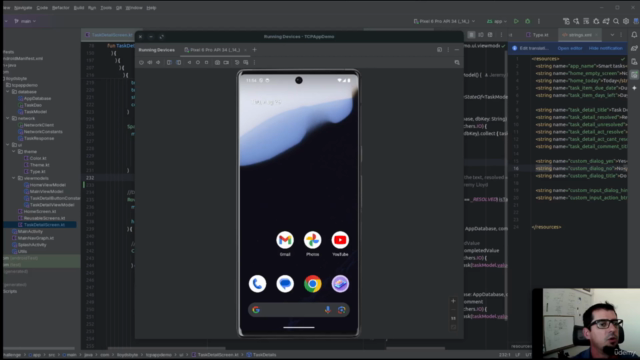Viewport: 640px width, 360px height.
Task: Open Messages app on emulator
Action: tap(285, 284)
